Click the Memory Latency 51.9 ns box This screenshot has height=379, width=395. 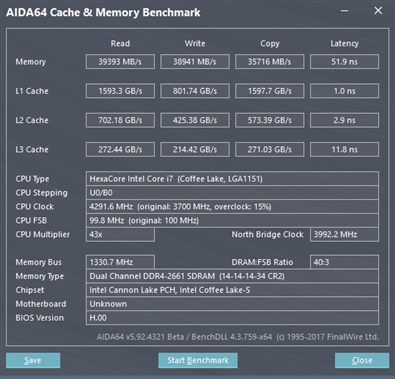click(344, 62)
